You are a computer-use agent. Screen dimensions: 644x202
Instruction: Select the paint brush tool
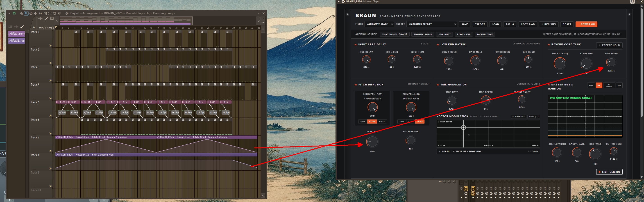[26, 14]
